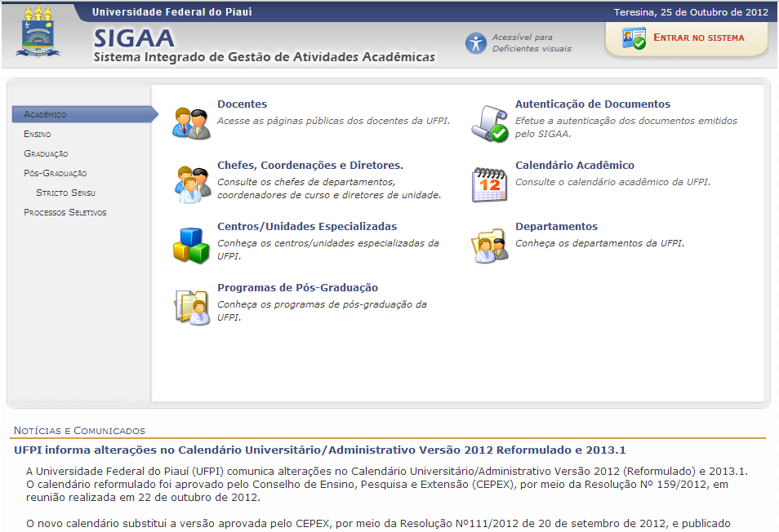Screen dimensions: 779x532
Task: Select Acadêmico in the sidebar menu
Action: tap(84, 114)
